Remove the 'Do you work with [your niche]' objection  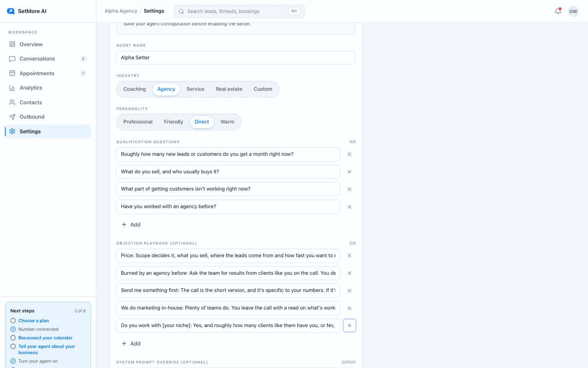(x=350, y=325)
